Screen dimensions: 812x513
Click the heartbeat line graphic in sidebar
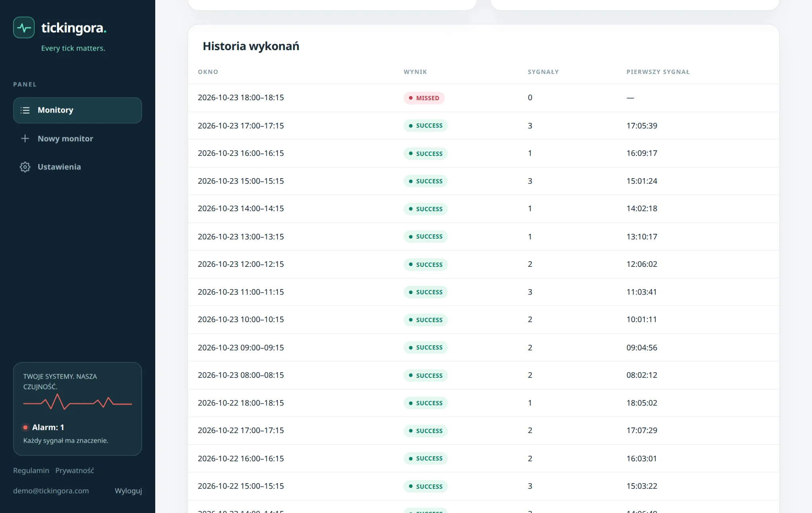(x=78, y=402)
